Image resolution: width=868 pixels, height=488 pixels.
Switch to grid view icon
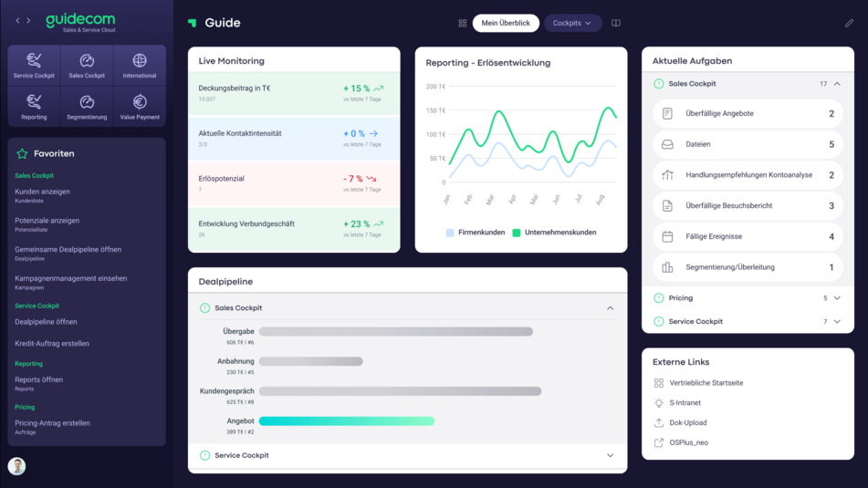pyautogui.click(x=462, y=24)
